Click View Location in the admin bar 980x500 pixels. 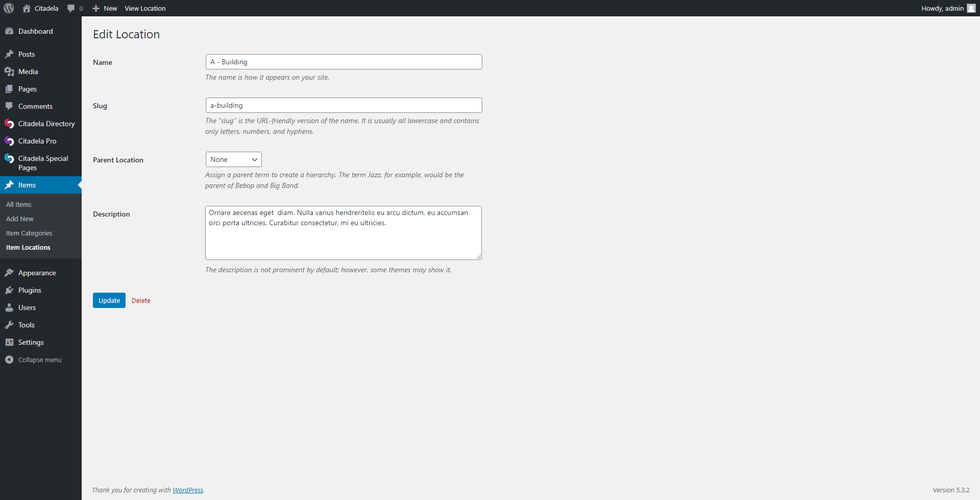pyautogui.click(x=145, y=8)
